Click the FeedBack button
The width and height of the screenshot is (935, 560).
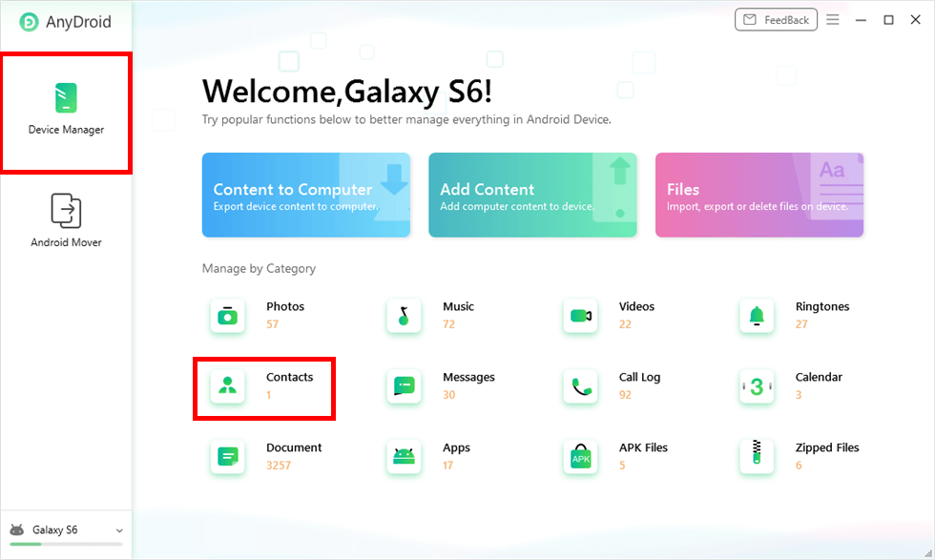(776, 20)
